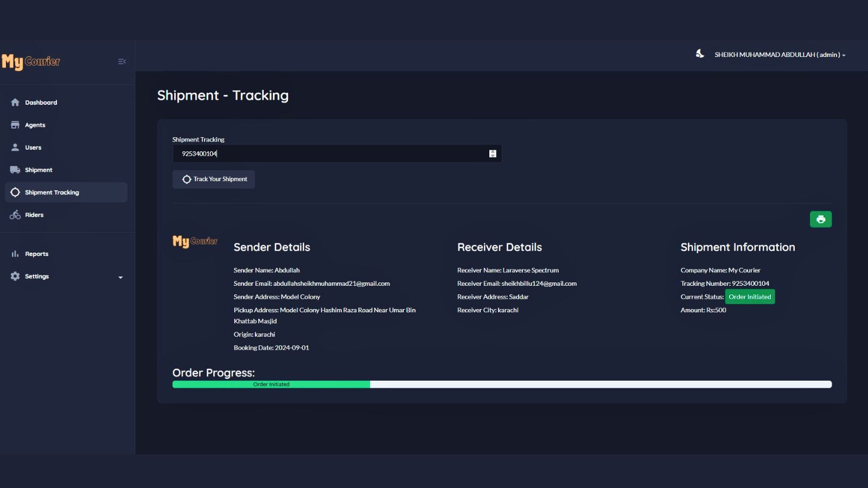Image resolution: width=868 pixels, height=488 pixels.
Task: Click the Settings gear icon
Action: (x=15, y=276)
